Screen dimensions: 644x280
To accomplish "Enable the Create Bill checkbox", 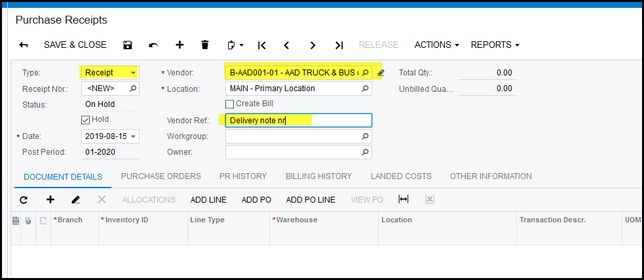I will pos(229,104).
